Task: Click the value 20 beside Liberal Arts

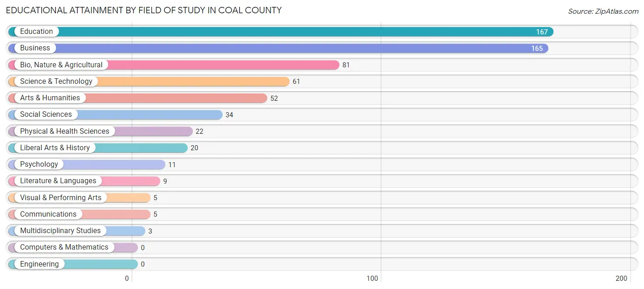Action: tap(194, 148)
